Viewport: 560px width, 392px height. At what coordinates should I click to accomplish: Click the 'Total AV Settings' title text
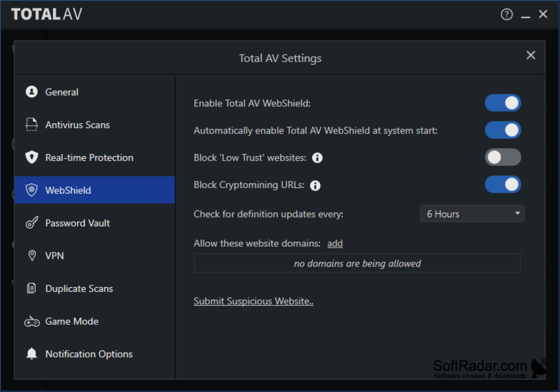click(280, 58)
